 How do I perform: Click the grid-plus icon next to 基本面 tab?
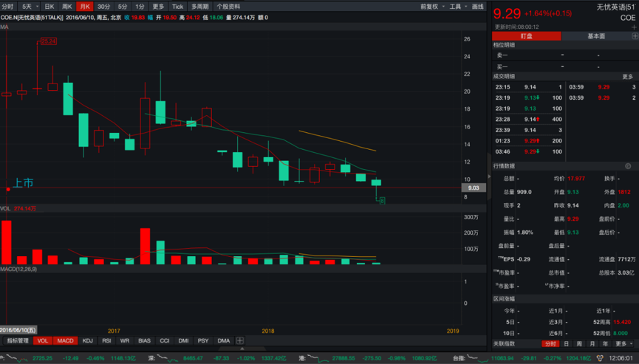pos(635,35)
